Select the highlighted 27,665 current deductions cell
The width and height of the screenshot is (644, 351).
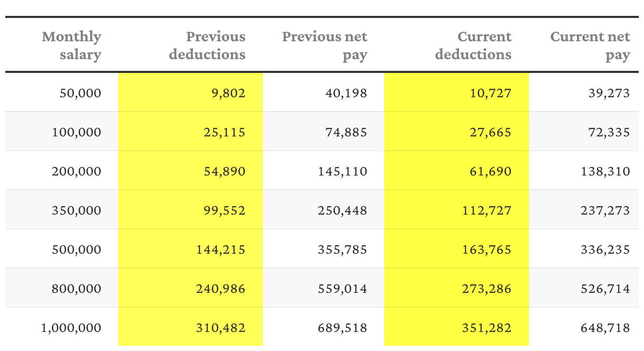(457, 132)
